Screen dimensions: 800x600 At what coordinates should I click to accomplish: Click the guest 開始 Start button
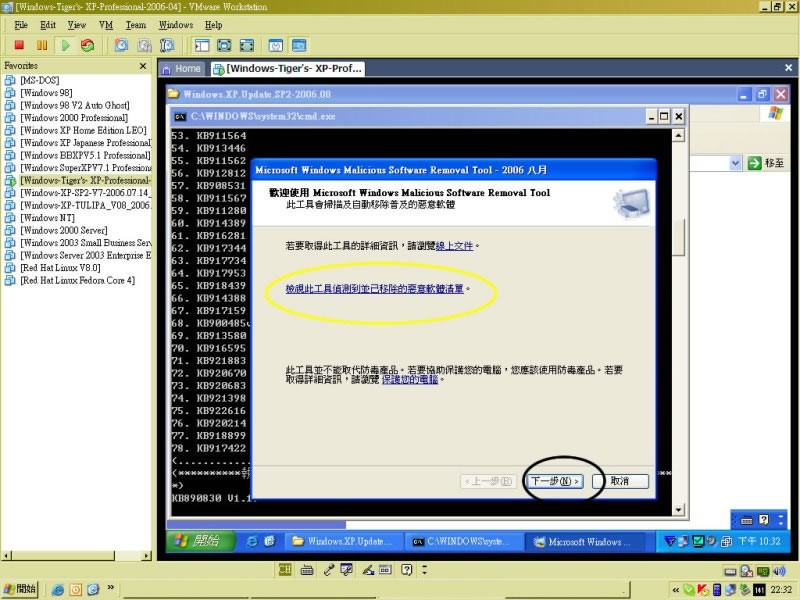(x=201, y=541)
